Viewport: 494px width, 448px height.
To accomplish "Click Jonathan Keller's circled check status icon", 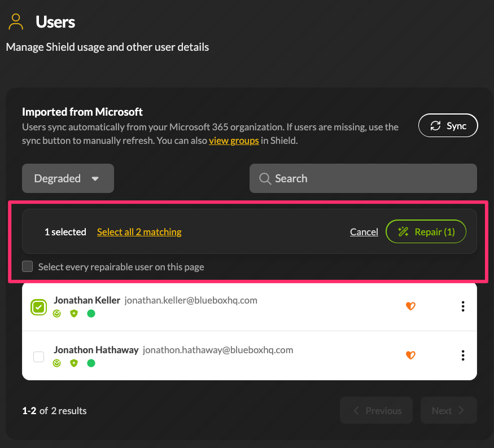I will [x=56, y=314].
